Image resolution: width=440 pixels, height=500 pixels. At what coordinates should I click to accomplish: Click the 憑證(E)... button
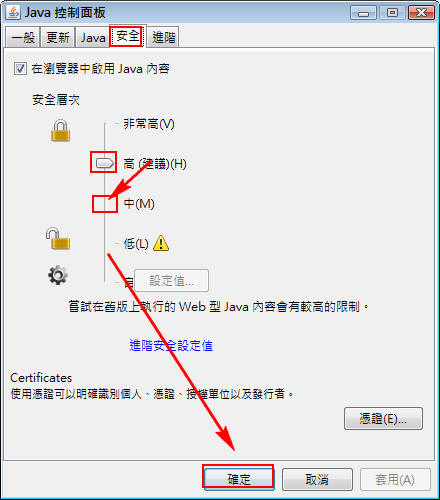pos(383,418)
